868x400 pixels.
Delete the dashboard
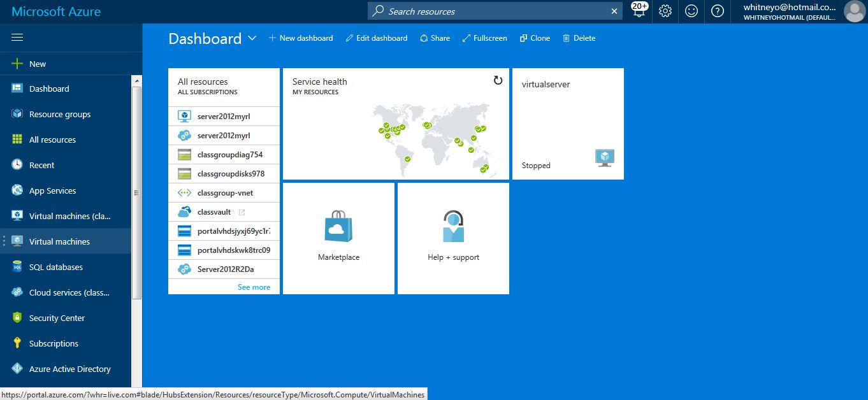(579, 38)
